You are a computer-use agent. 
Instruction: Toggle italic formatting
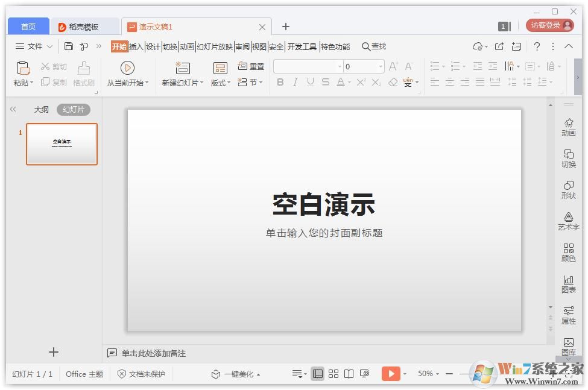(295, 82)
